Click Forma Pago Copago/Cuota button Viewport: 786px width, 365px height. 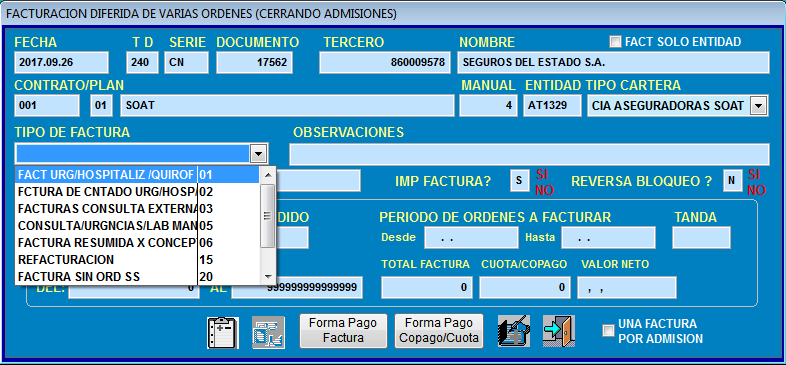pos(439,331)
